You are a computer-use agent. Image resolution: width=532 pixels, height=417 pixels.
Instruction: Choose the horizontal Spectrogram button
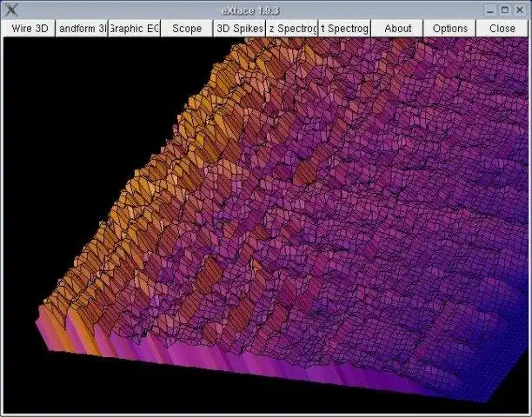click(292, 29)
